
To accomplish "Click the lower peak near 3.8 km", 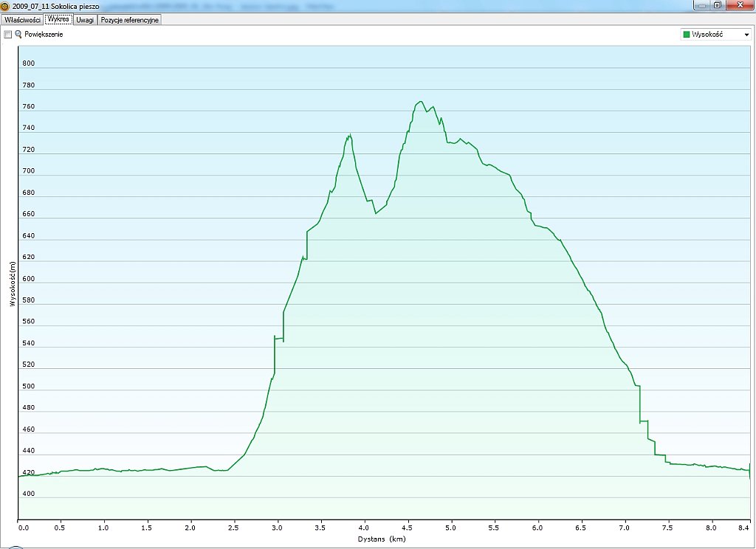I will coord(349,135).
